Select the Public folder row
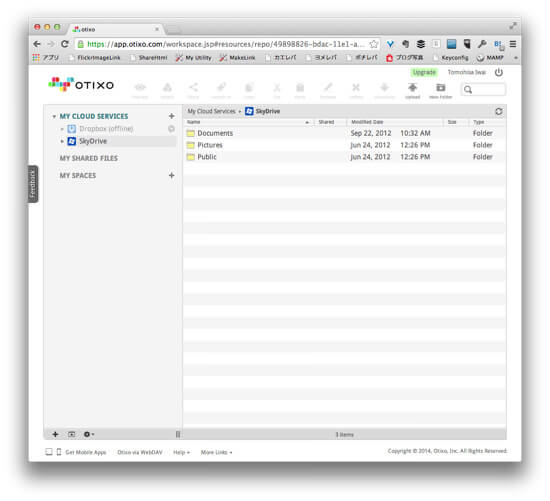Image resolution: width=550 pixels, height=501 pixels. 344,157
